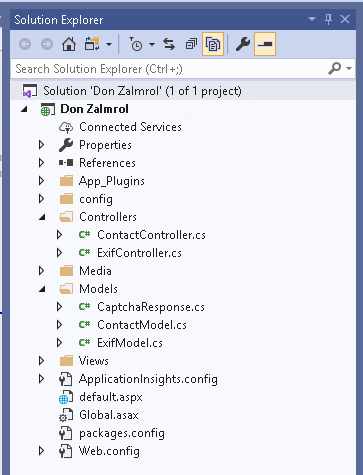Click the Forward navigation arrow in toolbar

pos(47,44)
